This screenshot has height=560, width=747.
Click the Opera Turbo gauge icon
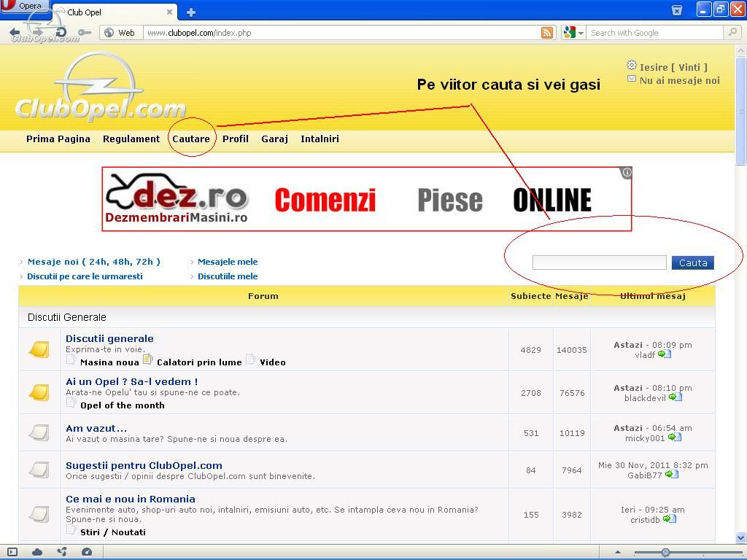point(87,552)
